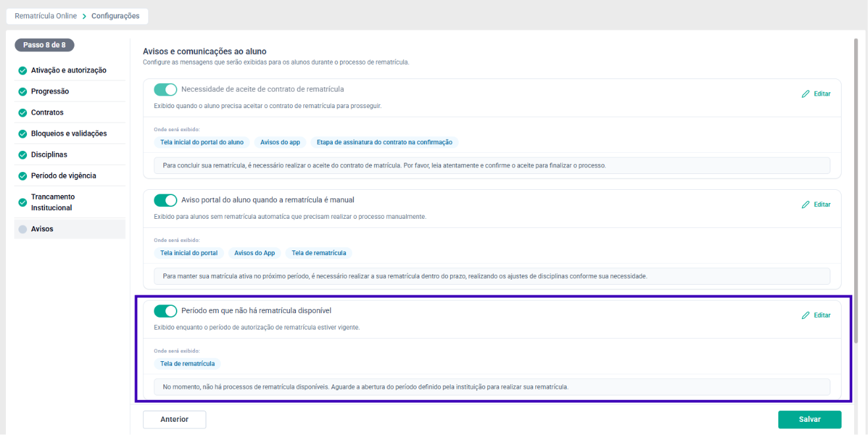Click 'Tela de rematrícula' tag in manual notice card
Image resolution: width=868 pixels, height=435 pixels.
click(x=319, y=253)
